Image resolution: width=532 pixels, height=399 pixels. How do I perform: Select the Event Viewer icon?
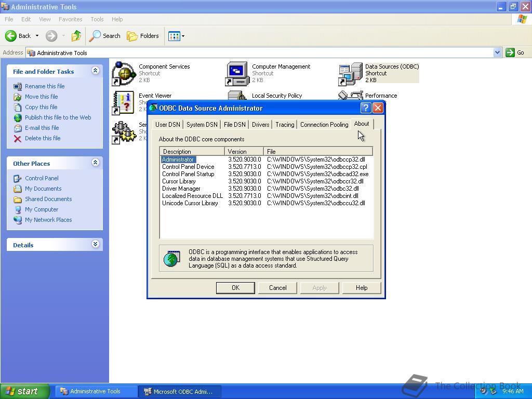124,103
